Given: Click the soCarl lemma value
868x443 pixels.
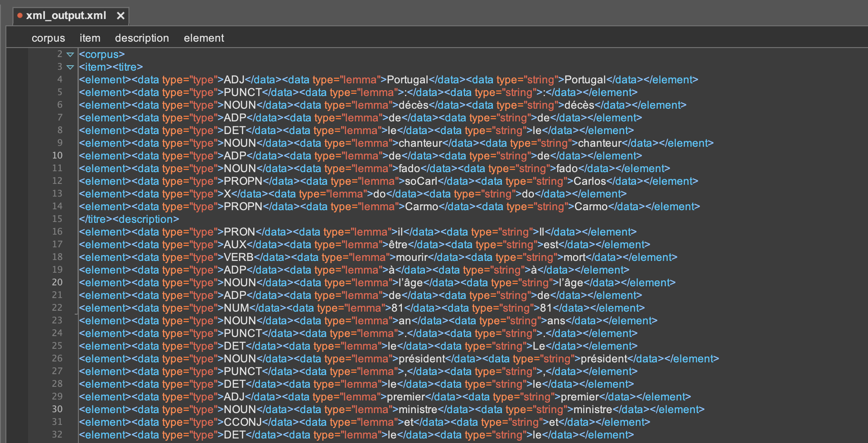Looking at the screenshot, I should (x=421, y=181).
